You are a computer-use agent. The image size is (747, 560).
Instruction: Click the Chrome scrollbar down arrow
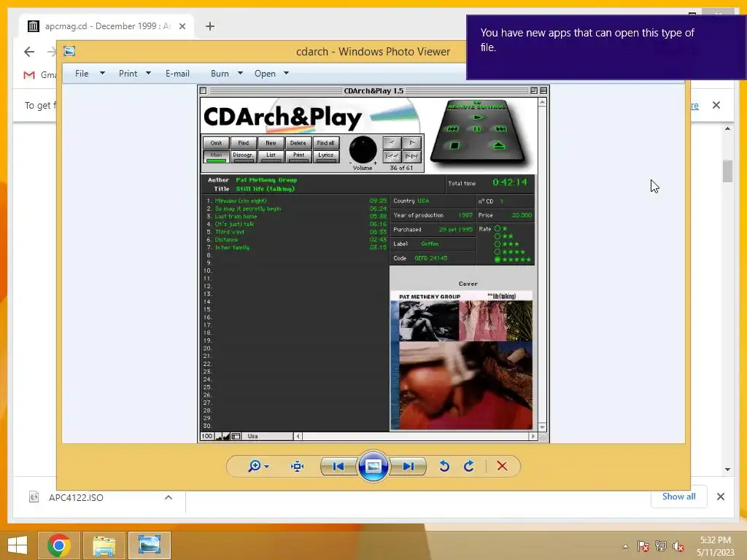(727, 470)
